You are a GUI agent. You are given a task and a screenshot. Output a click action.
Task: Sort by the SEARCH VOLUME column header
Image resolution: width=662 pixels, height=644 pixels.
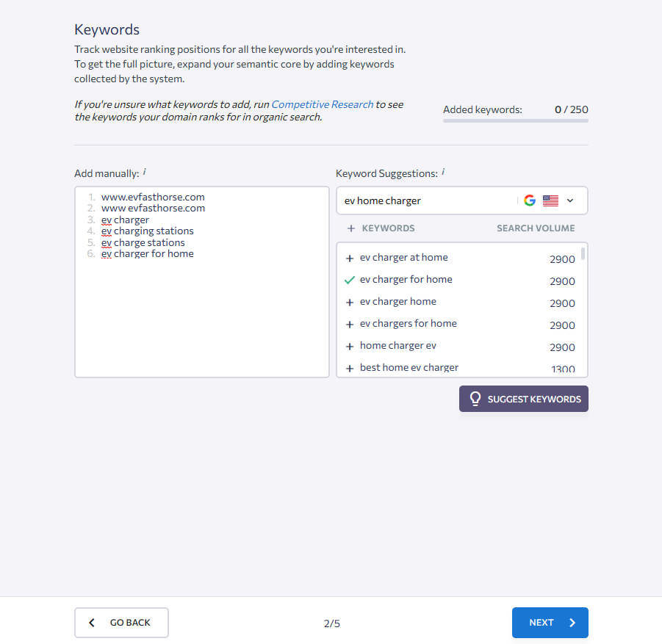click(x=536, y=228)
